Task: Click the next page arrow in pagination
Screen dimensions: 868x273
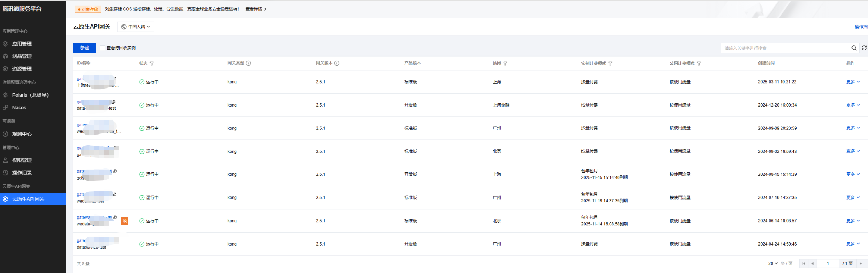Action: 860,263
